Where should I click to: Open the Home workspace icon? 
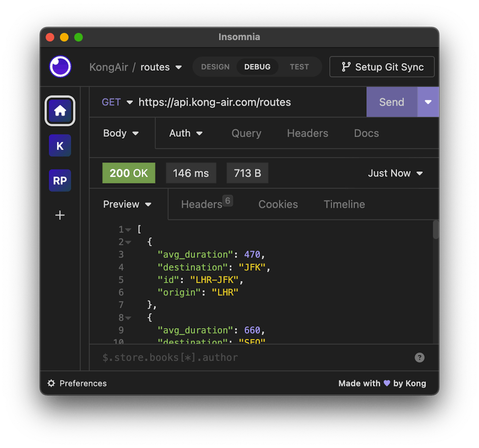(60, 111)
